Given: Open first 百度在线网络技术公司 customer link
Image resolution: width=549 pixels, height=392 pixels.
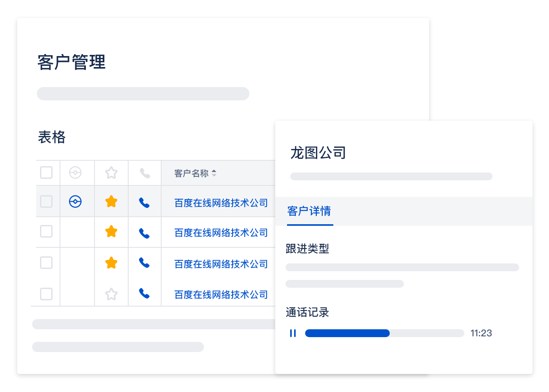Looking at the screenshot, I should 221,203.
